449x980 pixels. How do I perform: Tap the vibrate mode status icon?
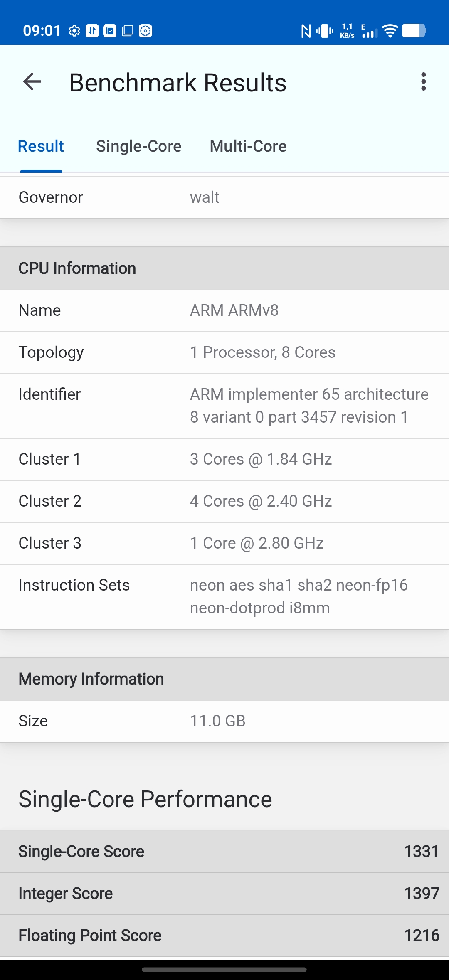tap(325, 31)
